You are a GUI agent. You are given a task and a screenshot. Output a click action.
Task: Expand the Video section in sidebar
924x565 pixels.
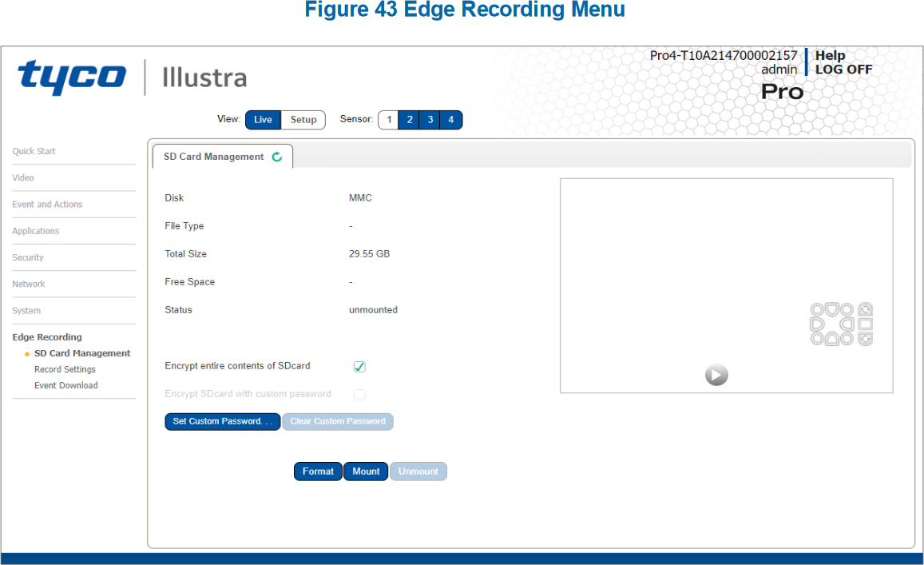(23, 177)
